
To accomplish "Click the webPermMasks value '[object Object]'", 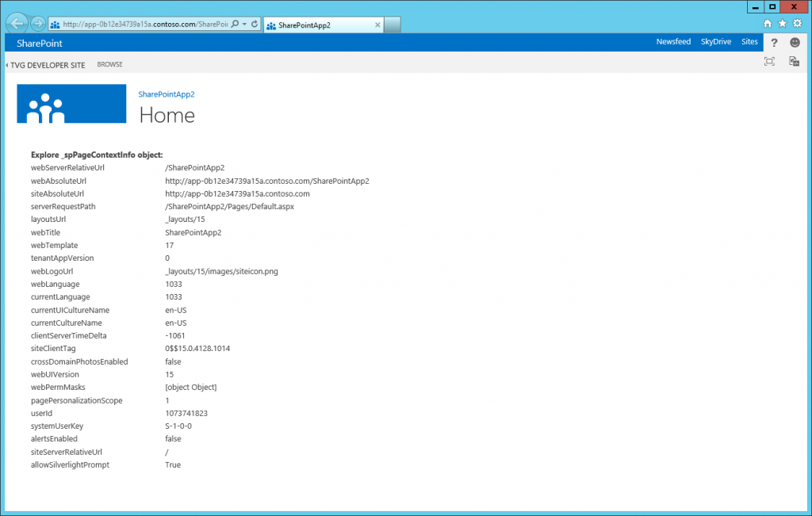I will click(190, 387).
